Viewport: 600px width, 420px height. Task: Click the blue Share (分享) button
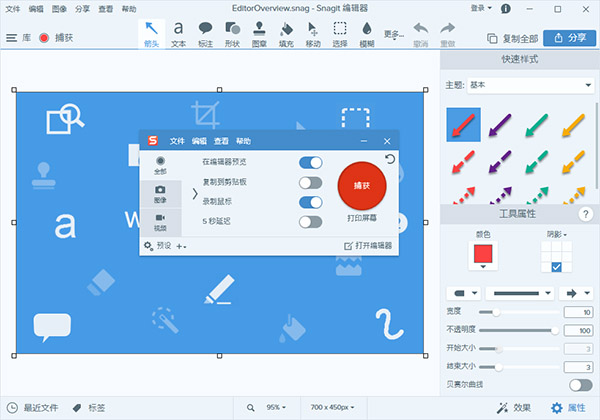point(569,38)
